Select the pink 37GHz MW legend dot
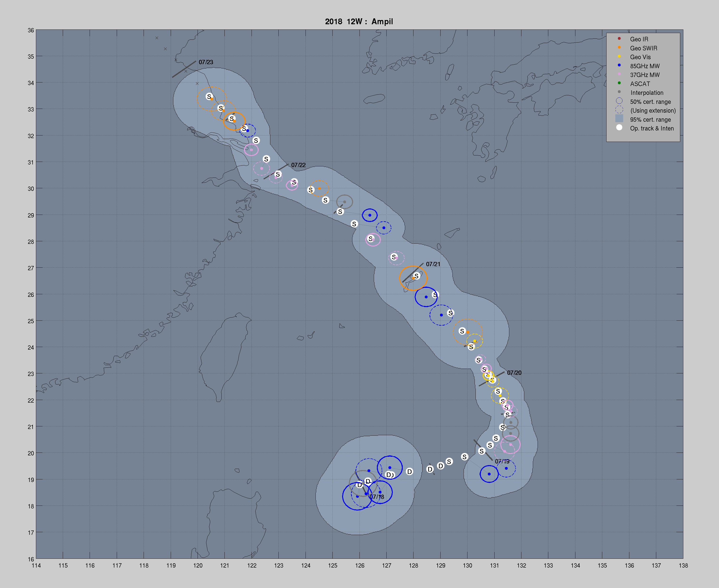This screenshot has height=588, width=719. (x=619, y=74)
